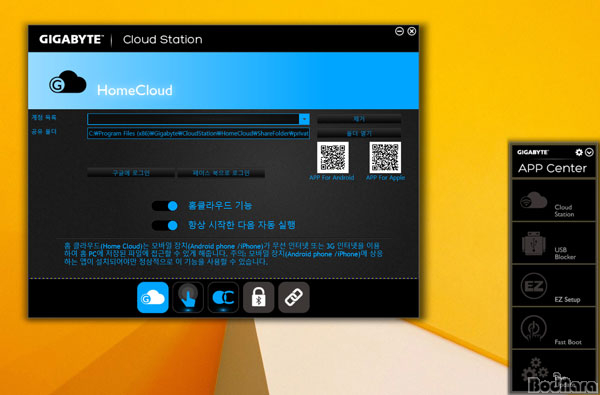Launch Cloud Station from APP Center
The width and height of the screenshot is (600, 395).
tap(553, 201)
